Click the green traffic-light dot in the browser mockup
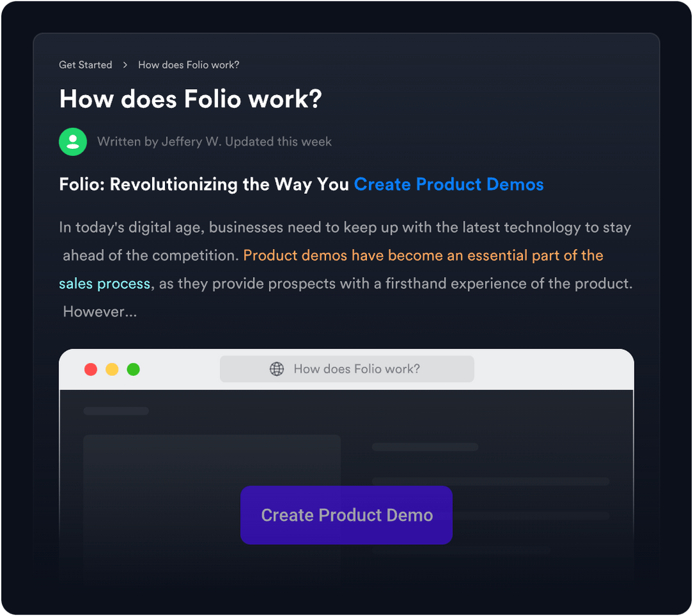 click(x=133, y=369)
